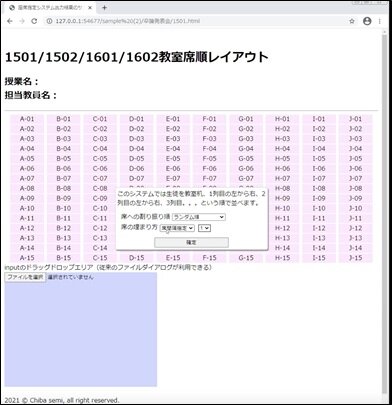Screen dimensions: 392x405
Task: Select seat H-10
Action: pos(282,208)
